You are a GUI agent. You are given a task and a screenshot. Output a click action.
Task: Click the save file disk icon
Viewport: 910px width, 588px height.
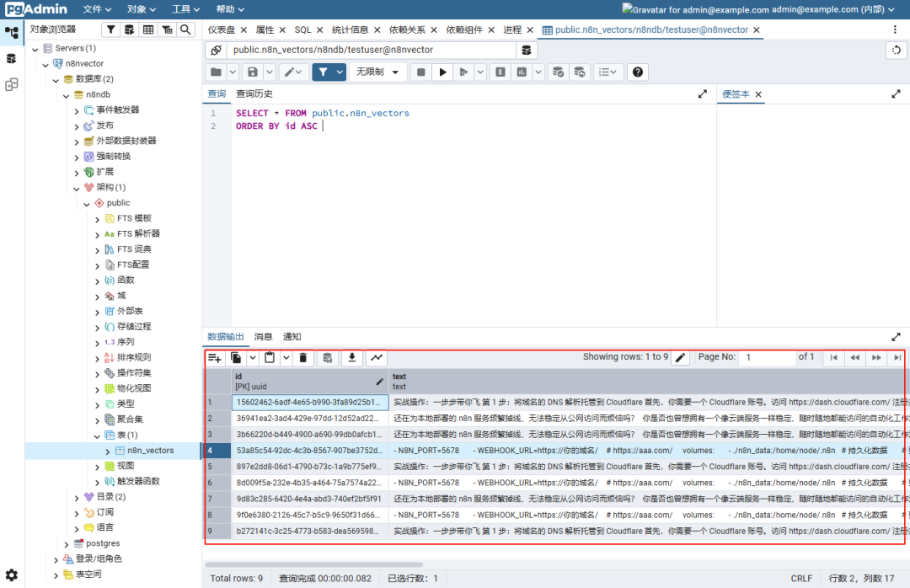[x=253, y=72]
